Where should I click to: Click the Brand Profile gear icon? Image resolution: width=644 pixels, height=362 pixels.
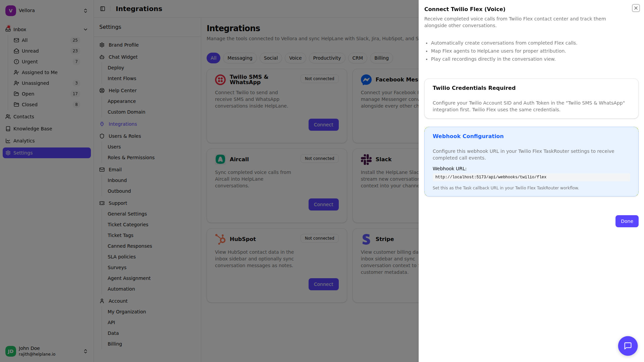[x=102, y=45]
